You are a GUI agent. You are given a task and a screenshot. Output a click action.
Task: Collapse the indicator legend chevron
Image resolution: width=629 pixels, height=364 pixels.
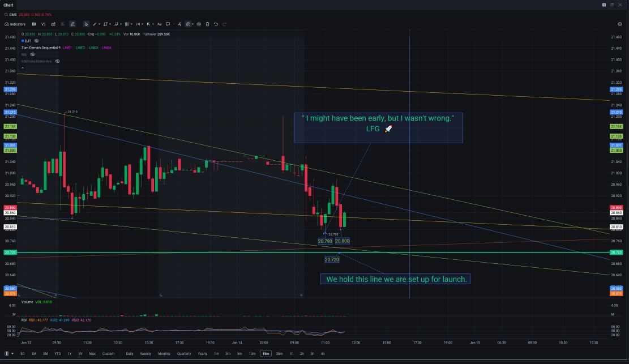point(23,68)
